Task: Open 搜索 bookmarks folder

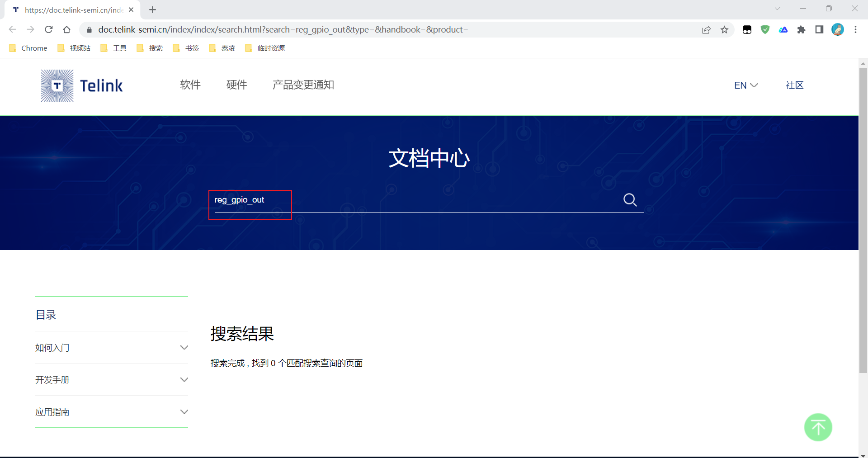Action: click(150, 48)
